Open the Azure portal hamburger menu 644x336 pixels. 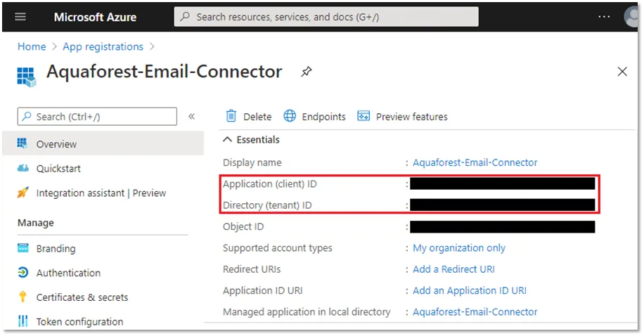click(x=20, y=16)
